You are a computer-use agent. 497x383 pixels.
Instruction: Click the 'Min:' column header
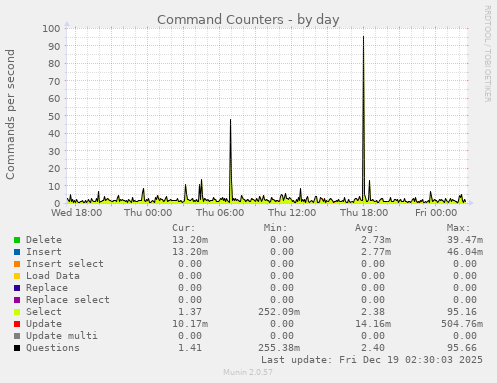click(275, 228)
